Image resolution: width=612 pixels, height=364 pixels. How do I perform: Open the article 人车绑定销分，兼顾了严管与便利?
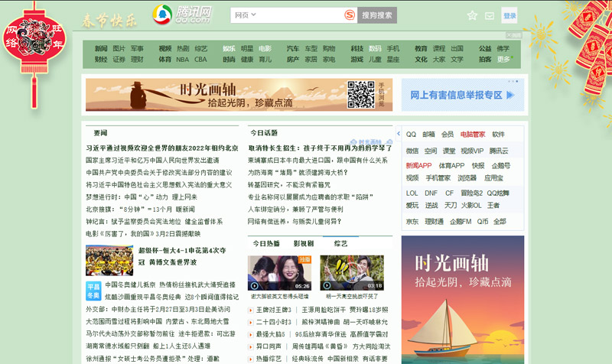tap(295, 209)
